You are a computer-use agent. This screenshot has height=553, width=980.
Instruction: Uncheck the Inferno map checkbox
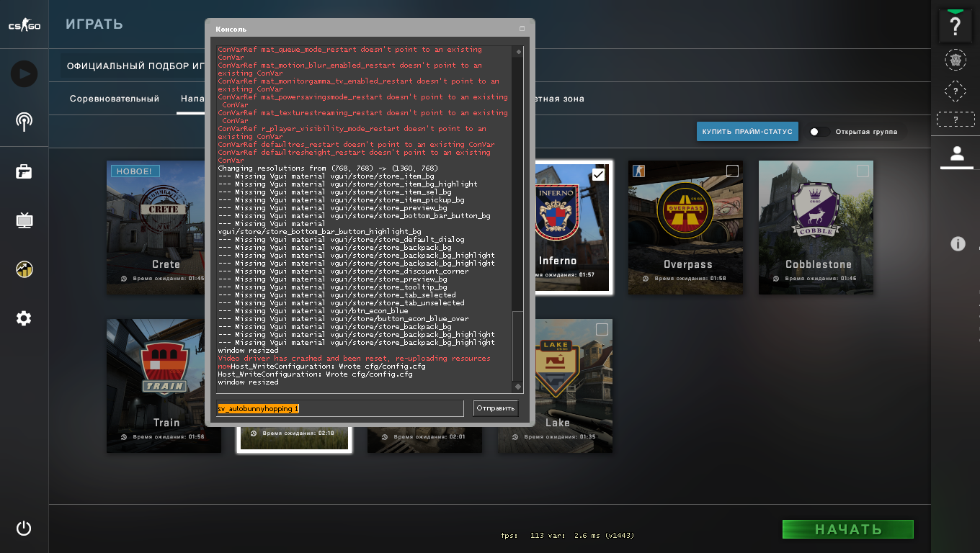click(598, 174)
